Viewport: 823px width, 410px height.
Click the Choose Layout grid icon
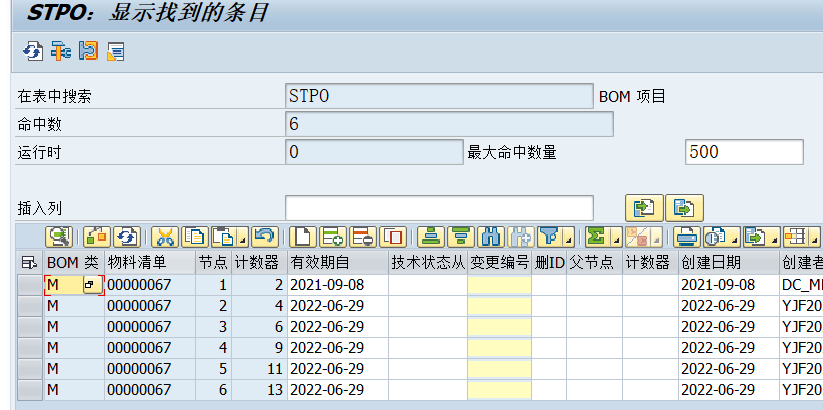pos(796,237)
